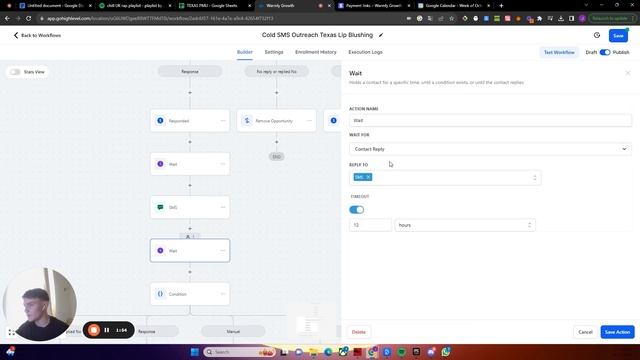Open Spotify from the taskbar

[402, 352]
